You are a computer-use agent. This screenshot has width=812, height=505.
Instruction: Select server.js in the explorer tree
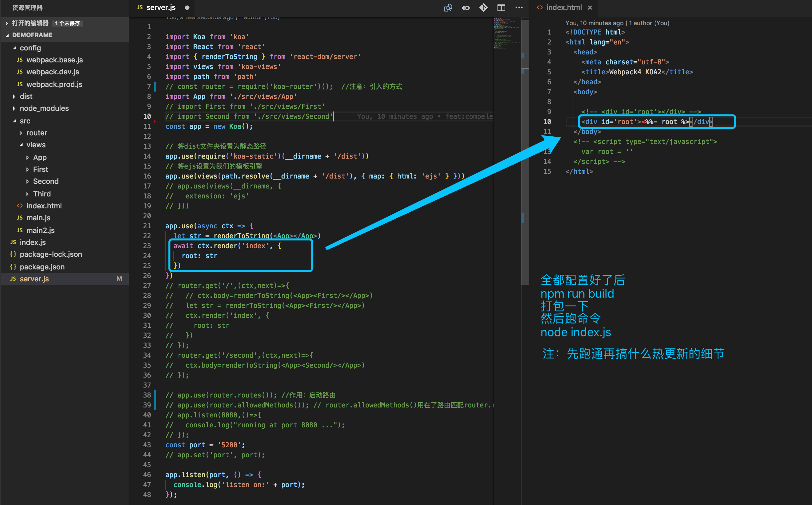click(65, 279)
